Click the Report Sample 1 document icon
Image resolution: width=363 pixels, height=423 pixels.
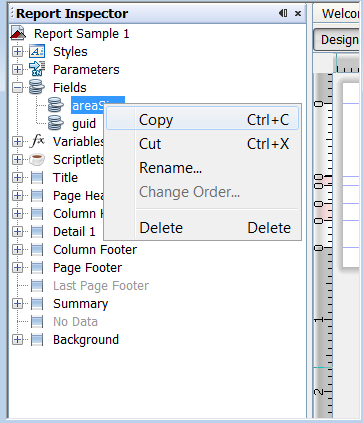click(18, 33)
